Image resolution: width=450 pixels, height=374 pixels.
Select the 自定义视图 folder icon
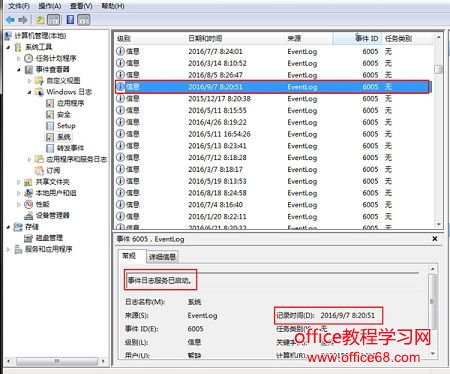[39, 80]
